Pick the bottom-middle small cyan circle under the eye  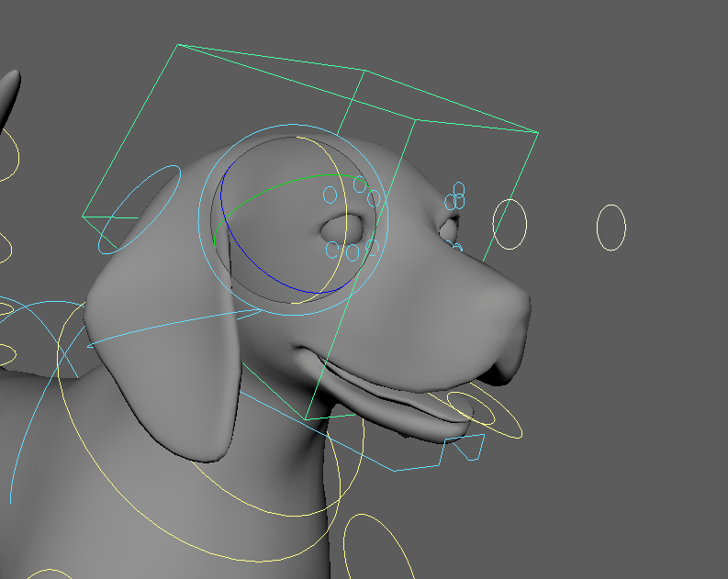click(x=353, y=253)
